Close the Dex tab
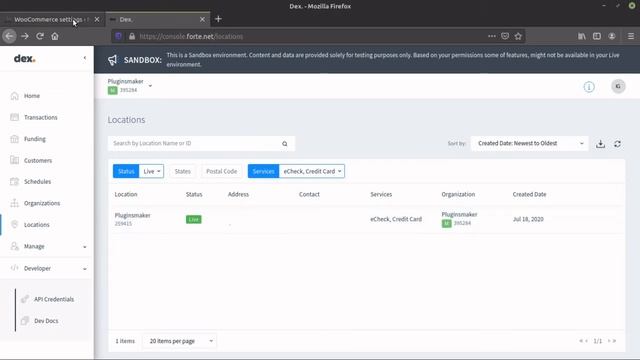Viewport: 640px width, 360px height. (x=202, y=19)
